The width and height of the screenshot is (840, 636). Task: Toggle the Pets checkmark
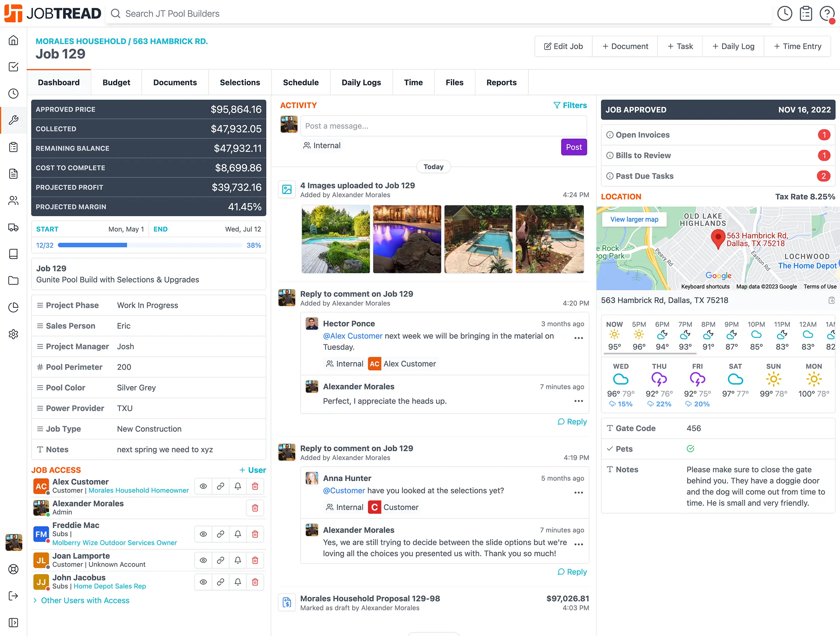(690, 448)
